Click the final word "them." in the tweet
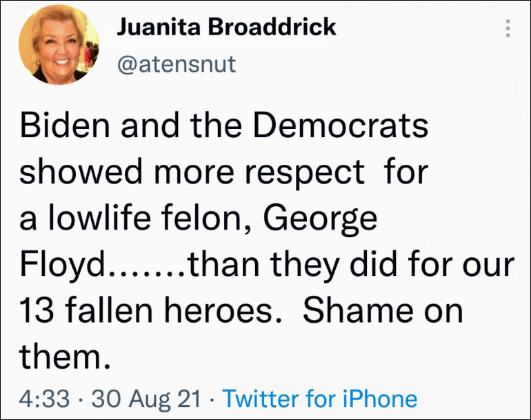The image size is (531, 420). point(64,356)
